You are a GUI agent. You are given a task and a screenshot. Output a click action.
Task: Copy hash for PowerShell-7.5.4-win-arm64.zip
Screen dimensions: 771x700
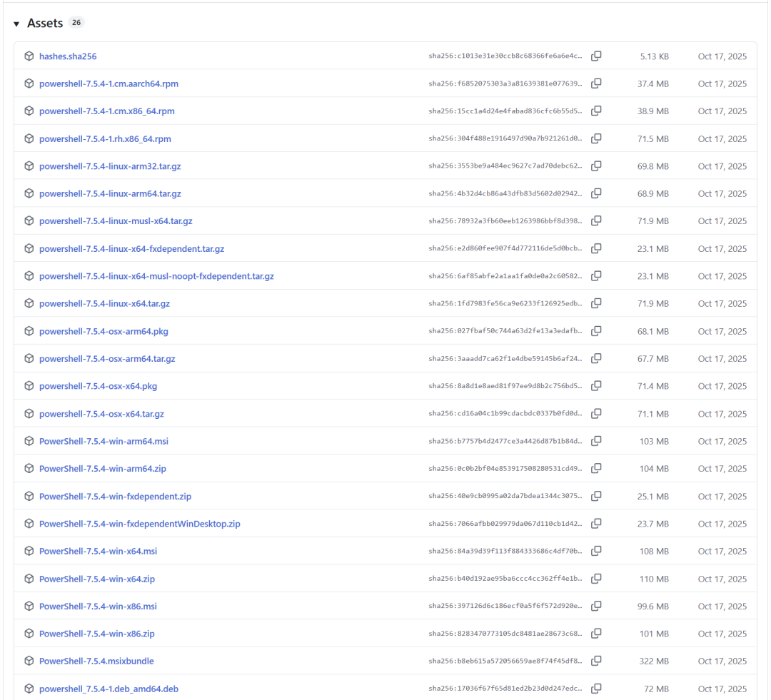pyautogui.click(x=596, y=469)
